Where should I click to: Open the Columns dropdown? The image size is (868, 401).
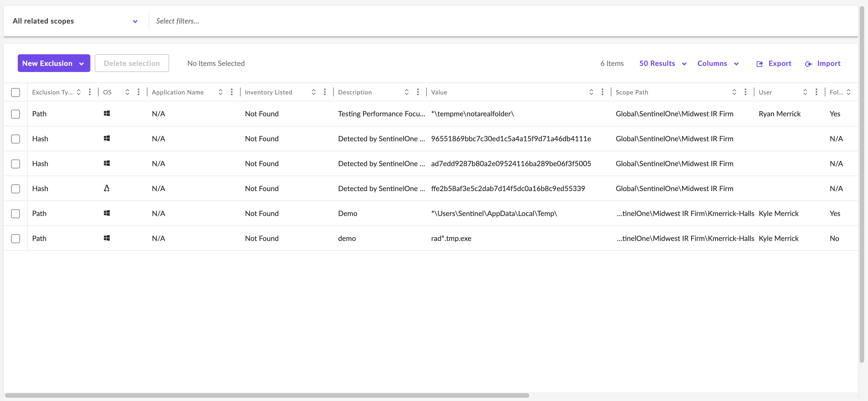click(718, 63)
